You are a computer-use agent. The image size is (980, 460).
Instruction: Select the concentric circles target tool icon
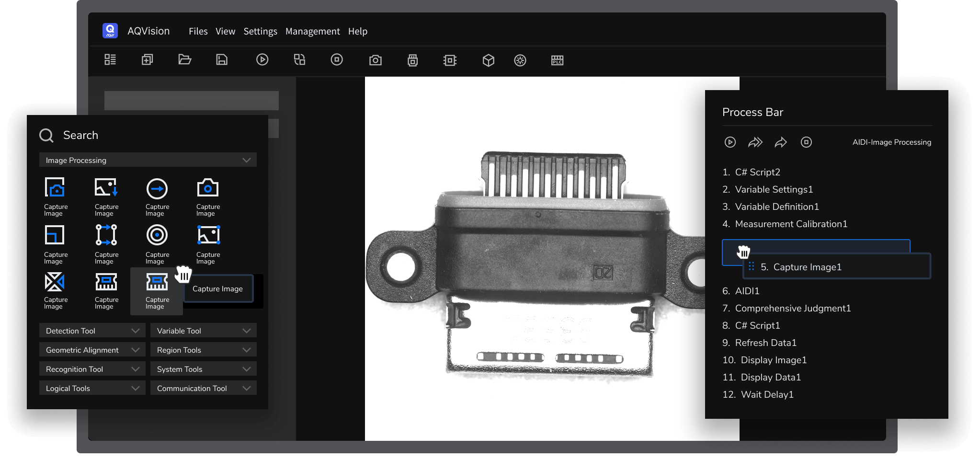(157, 235)
